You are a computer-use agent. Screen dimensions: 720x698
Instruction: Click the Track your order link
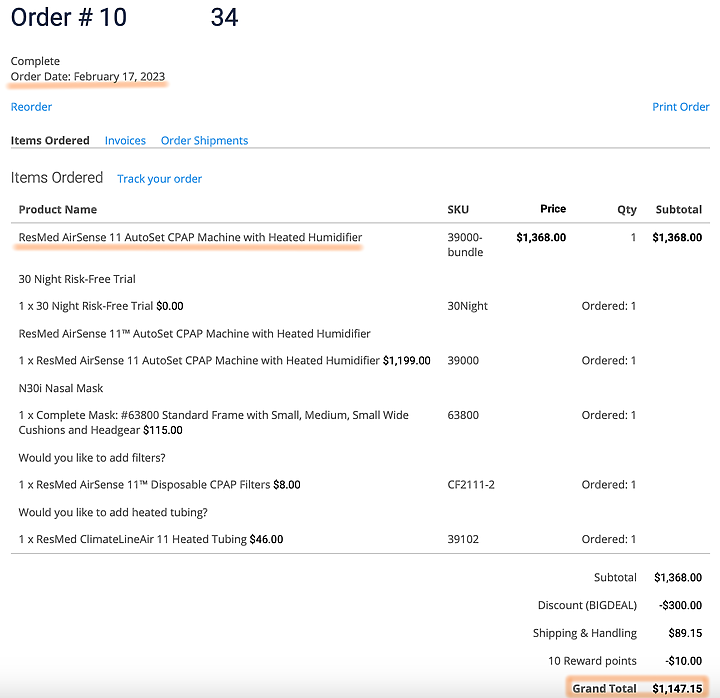click(159, 179)
